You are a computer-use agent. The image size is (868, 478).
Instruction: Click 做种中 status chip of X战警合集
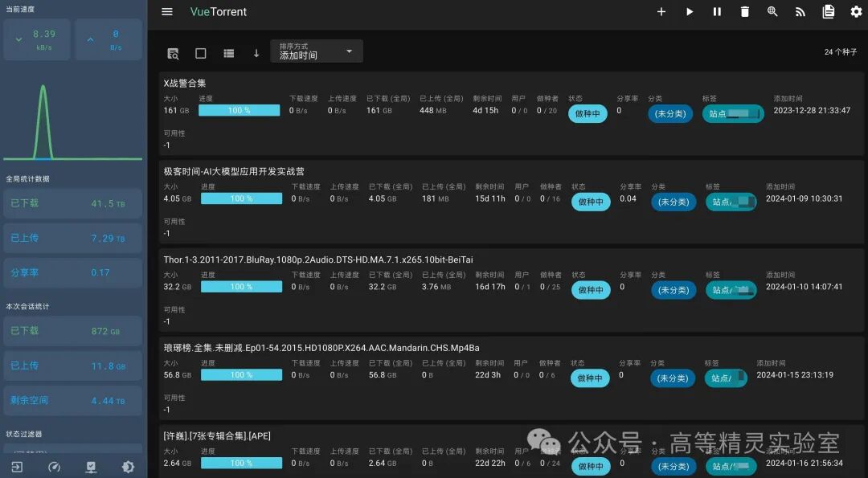(x=588, y=113)
